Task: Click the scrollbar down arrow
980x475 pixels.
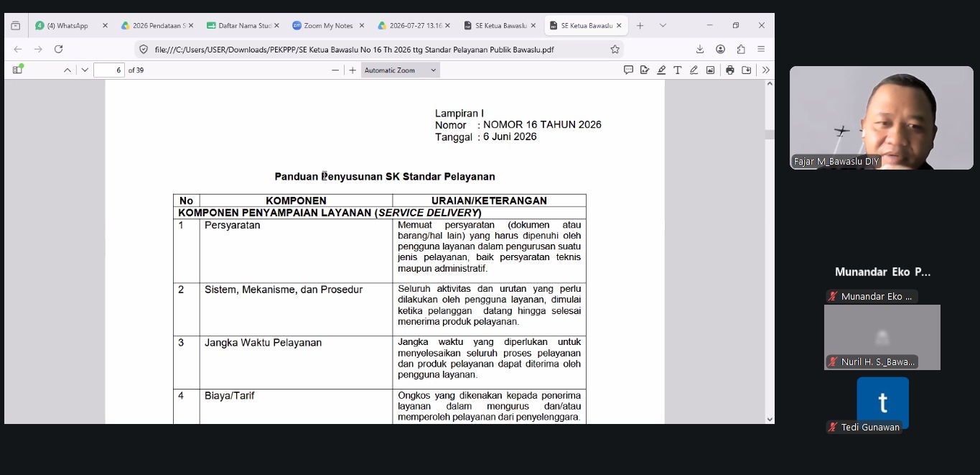Action: [x=770, y=419]
